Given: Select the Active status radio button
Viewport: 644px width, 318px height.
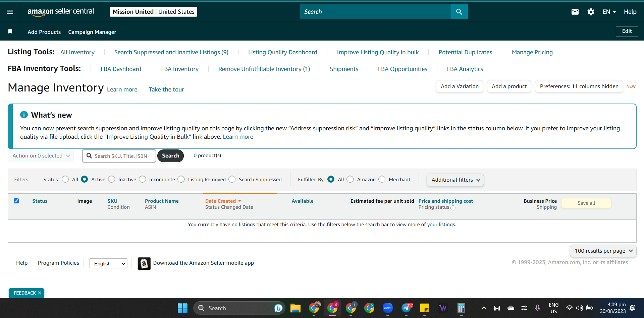Looking at the screenshot, I should coord(85,179).
